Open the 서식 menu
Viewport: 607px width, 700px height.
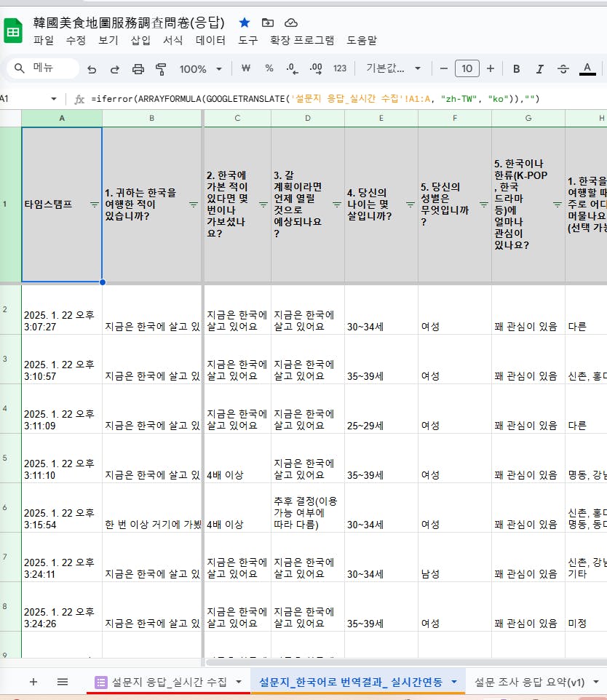pyautogui.click(x=172, y=40)
